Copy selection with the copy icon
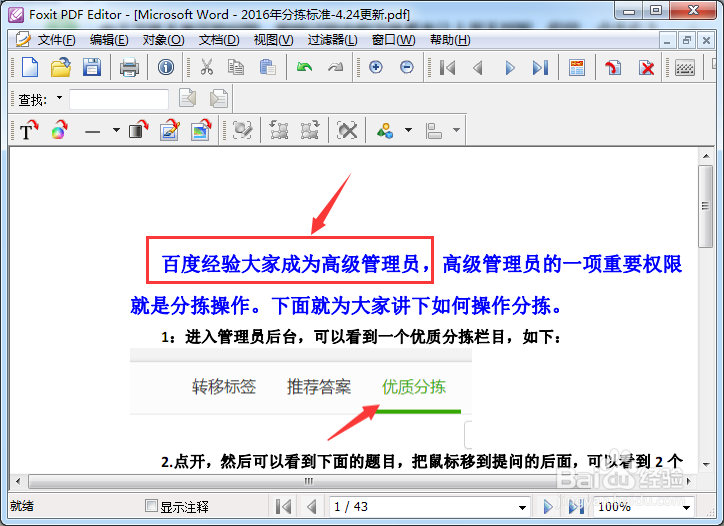The height and width of the screenshot is (526, 724). tap(236, 67)
